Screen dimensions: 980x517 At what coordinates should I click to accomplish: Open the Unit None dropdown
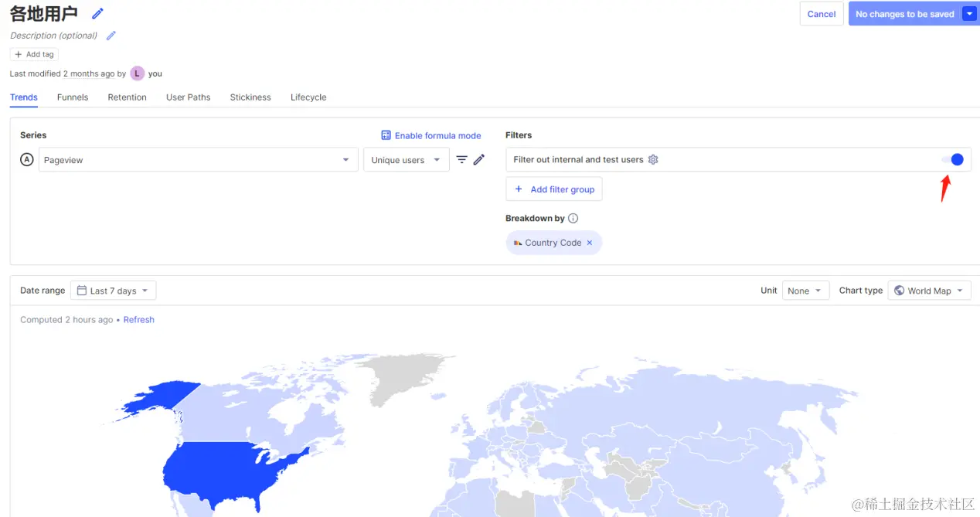(x=806, y=291)
